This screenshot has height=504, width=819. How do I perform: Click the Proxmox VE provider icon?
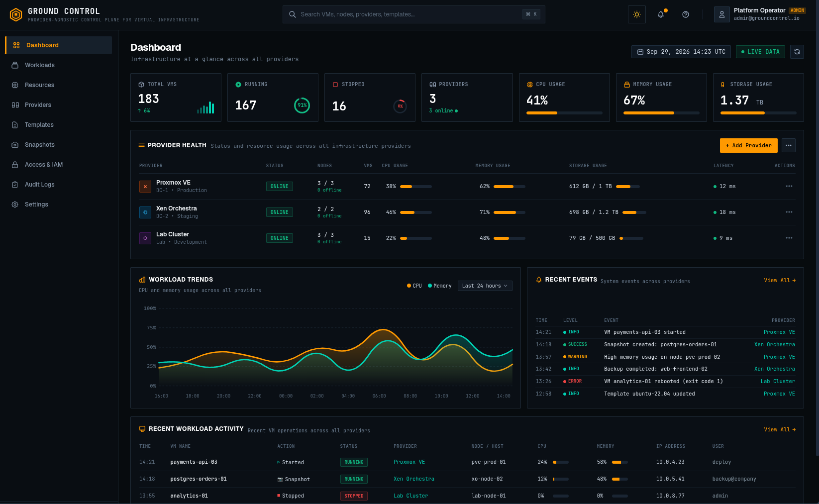pyautogui.click(x=145, y=187)
